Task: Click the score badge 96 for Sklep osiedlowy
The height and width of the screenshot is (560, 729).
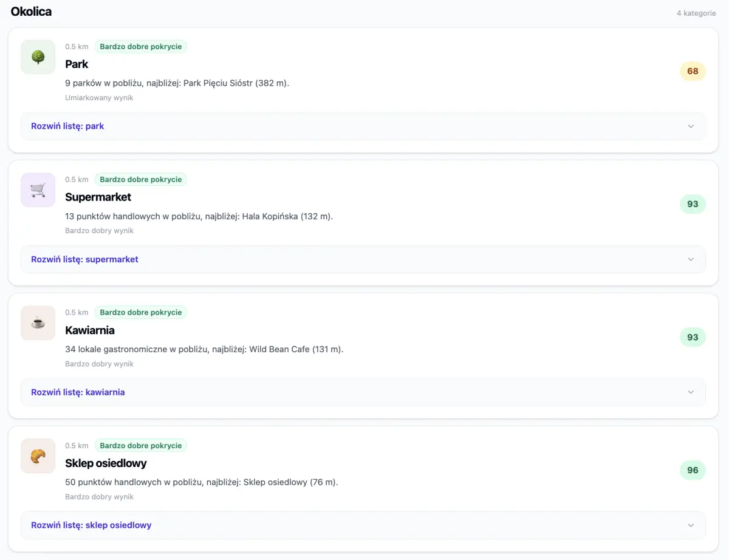Action: pyautogui.click(x=693, y=470)
